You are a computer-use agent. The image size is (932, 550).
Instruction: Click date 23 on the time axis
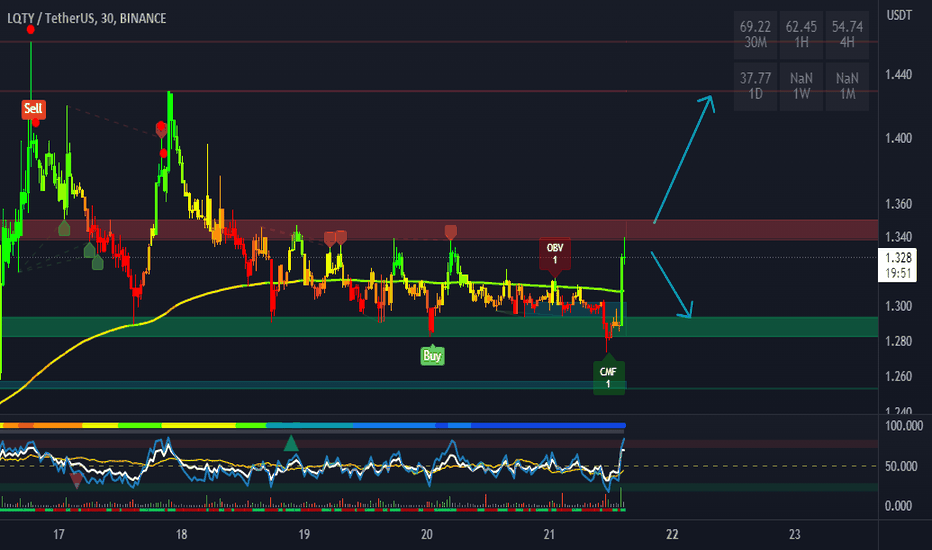pyautogui.click(x=795, y=534)
